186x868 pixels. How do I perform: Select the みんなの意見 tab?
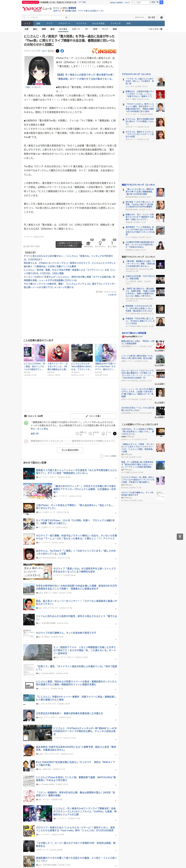pyautogui.click(x=98, y=24)
